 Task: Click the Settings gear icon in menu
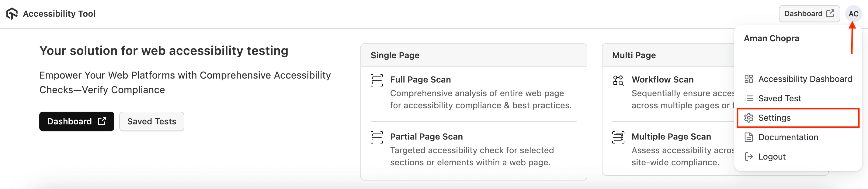(x=749, y=118)
